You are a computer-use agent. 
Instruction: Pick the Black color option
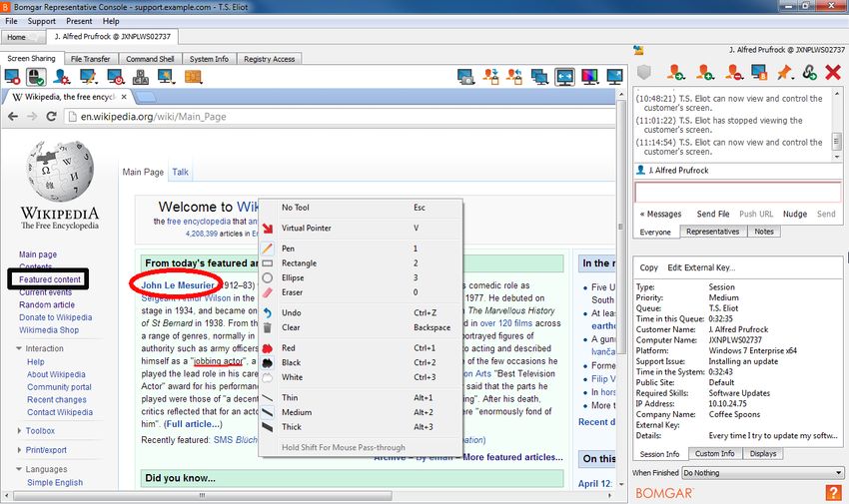362,362
